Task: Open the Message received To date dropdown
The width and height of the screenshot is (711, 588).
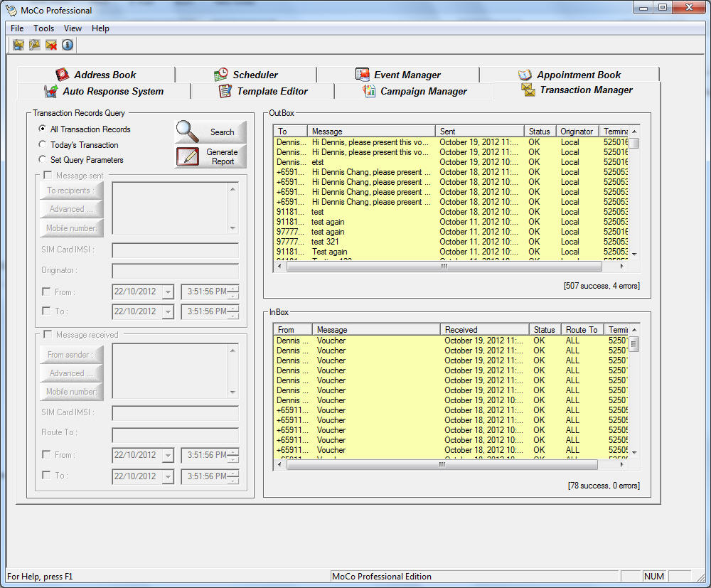Action: (169, 476)
